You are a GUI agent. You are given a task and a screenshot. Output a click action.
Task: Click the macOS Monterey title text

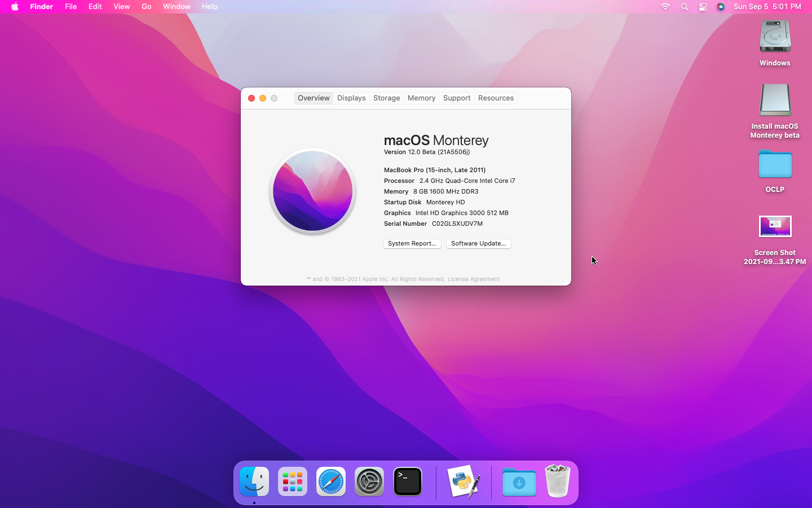(436, 140)
